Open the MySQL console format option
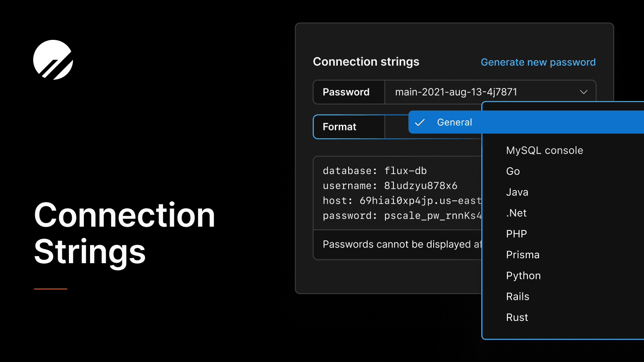This screenshot has height=362, width=644. pyautogui.click(x=544, y=150)
